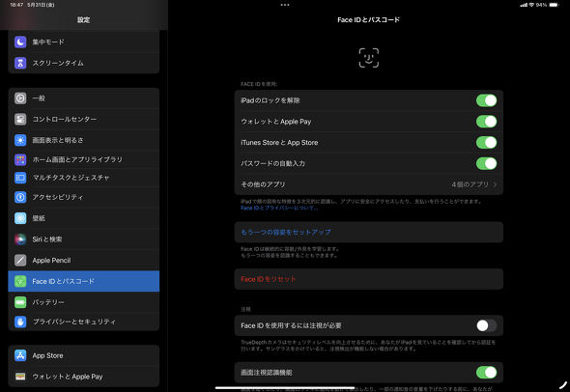Open 集中モード in the sidebar
The width and height of the screenshot is (570, 392).
coord(84,42)
